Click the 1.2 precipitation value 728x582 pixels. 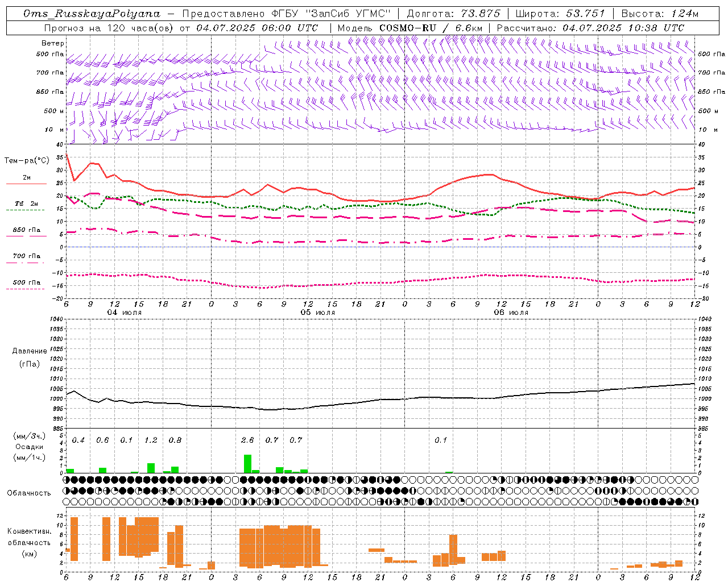[x=151, y=440]
